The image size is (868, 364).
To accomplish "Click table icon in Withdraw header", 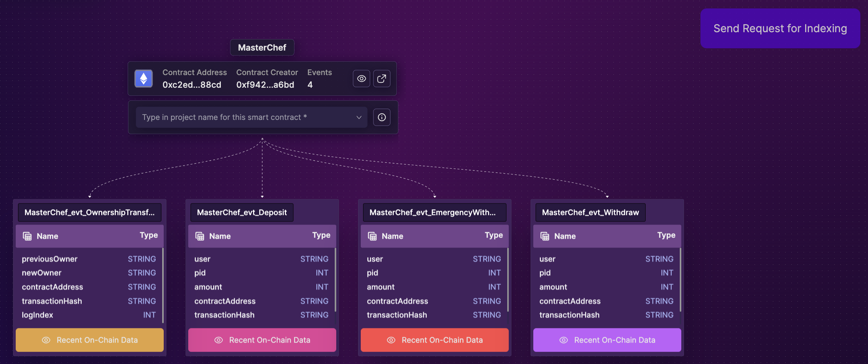I will (545, 236).
